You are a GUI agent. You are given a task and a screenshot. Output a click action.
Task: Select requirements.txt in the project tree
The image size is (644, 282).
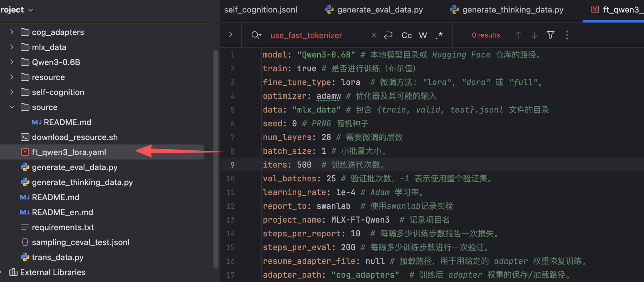(x=63, y=227)
